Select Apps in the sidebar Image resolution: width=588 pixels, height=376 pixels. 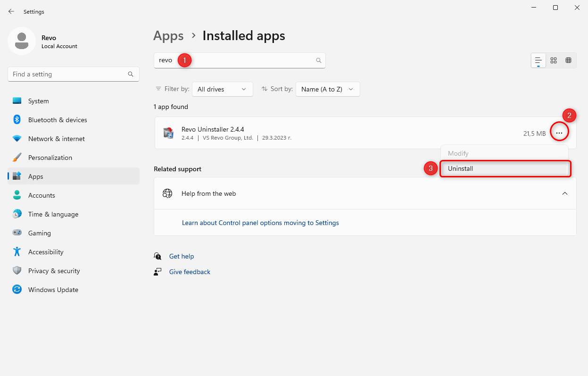click(x=74, y=176)
